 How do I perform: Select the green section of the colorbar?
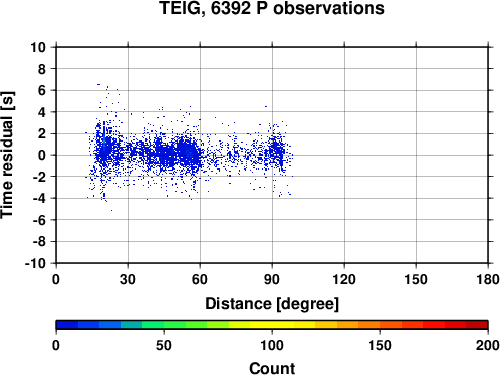pos(163,325)
